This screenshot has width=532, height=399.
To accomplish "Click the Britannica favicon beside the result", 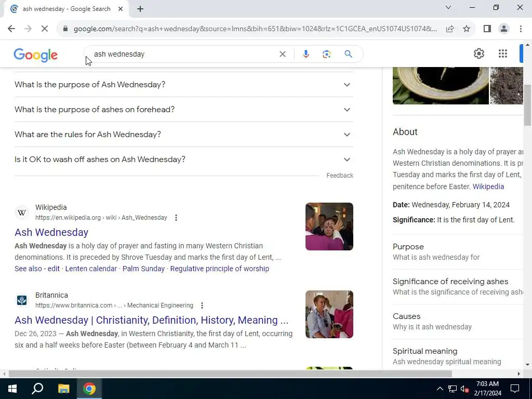I will point(22,300).
